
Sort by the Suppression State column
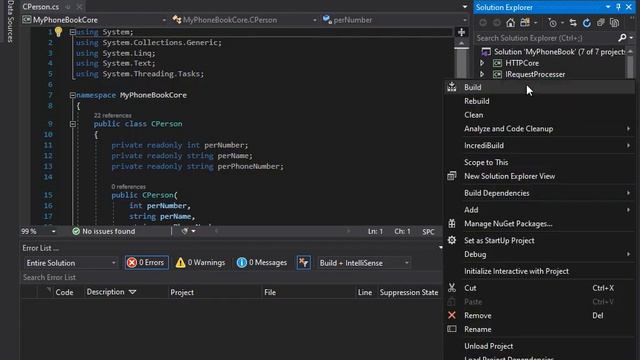tap(409, 292)
